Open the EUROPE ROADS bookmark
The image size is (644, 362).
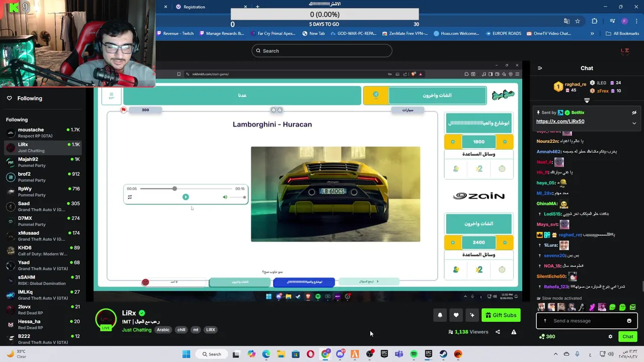click(x=503, y=34)
